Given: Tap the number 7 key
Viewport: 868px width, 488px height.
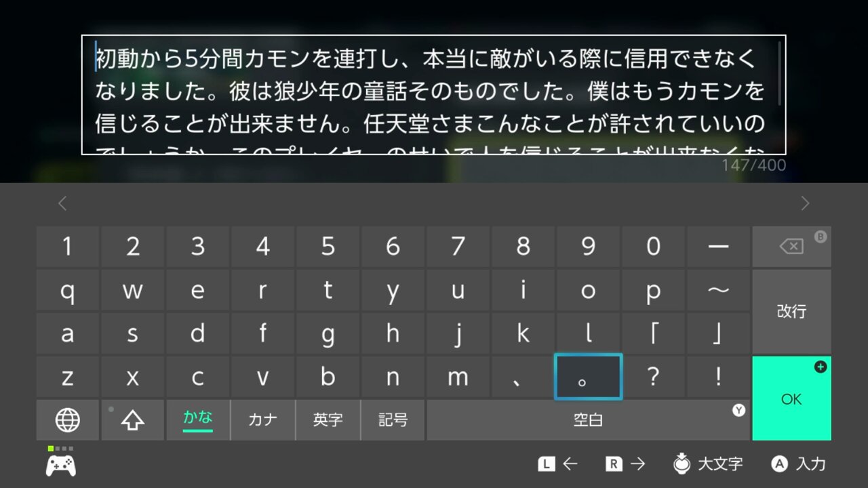Looking at the screenshot, I should pyautogui.click(x=458, y=247).
